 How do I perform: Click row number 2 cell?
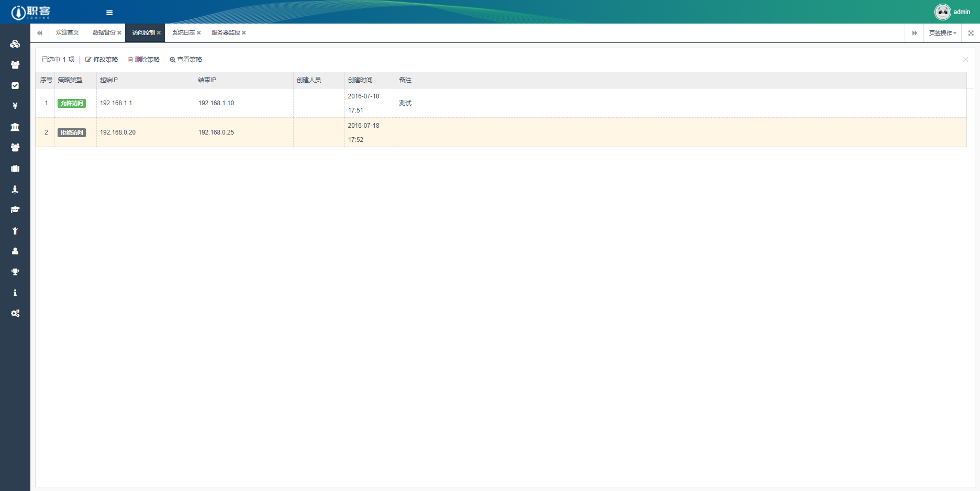pyautogui.click(x=46, y=132)
